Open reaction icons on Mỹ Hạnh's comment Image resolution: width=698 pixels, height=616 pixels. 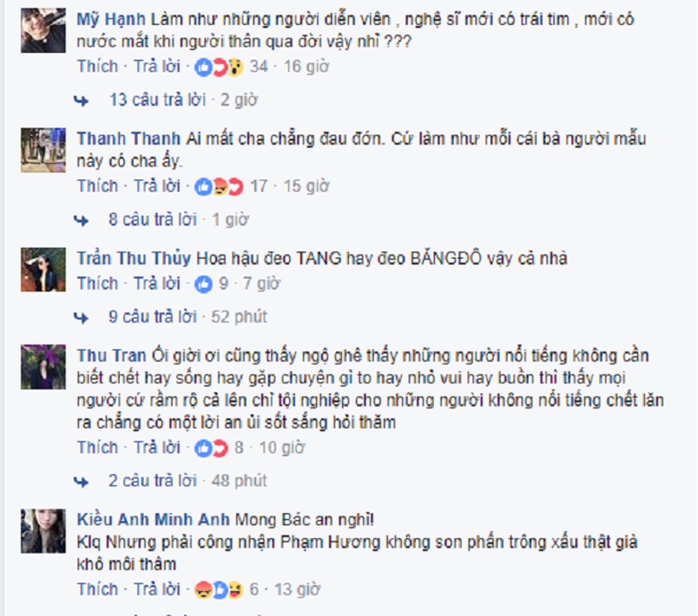click(219, 67)
